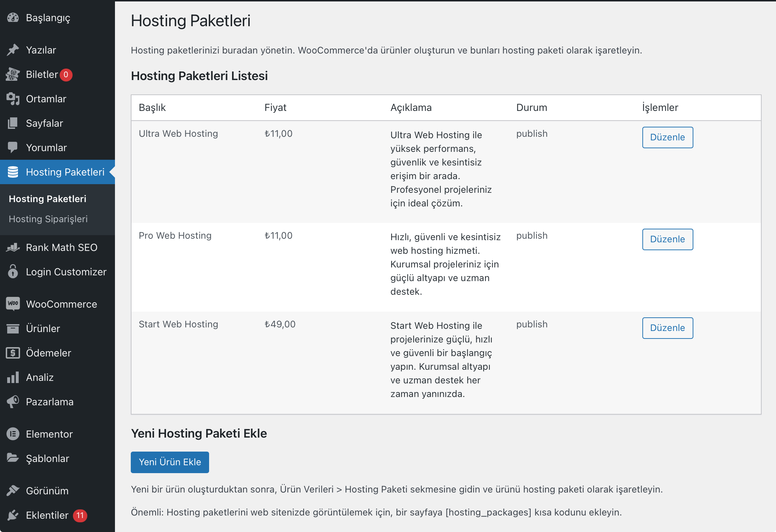
Task: Click publish status of Ultra Web Hosting
Action: coord(532,134)
